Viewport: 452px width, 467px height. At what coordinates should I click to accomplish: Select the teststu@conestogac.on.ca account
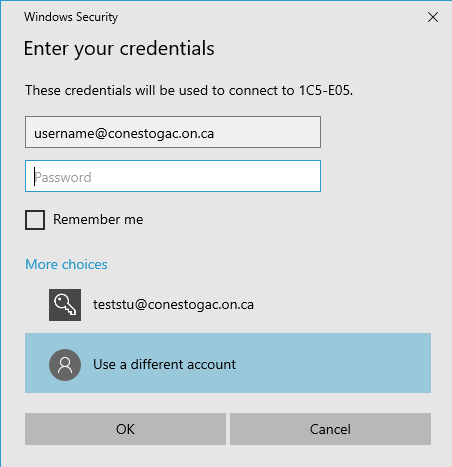228,305
